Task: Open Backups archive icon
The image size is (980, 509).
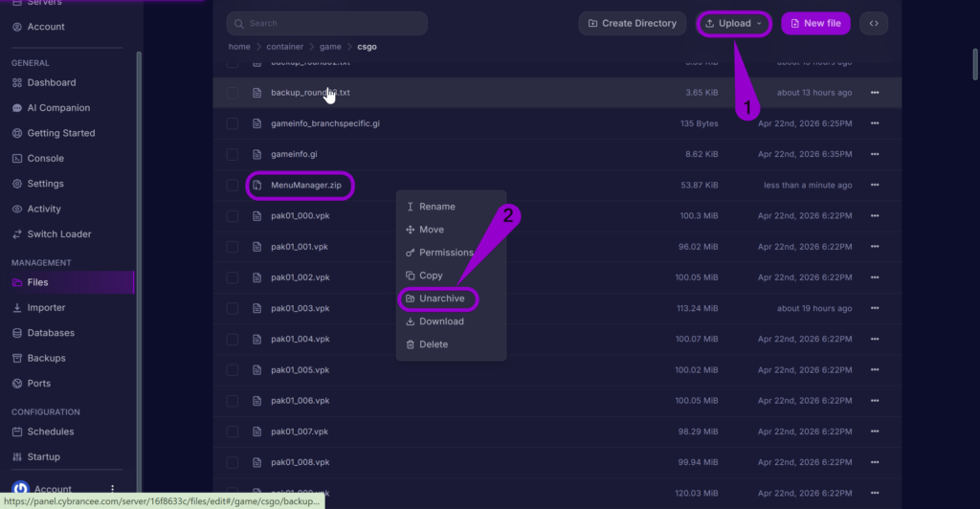Action: pyautogui.click(x=17, y=359)
